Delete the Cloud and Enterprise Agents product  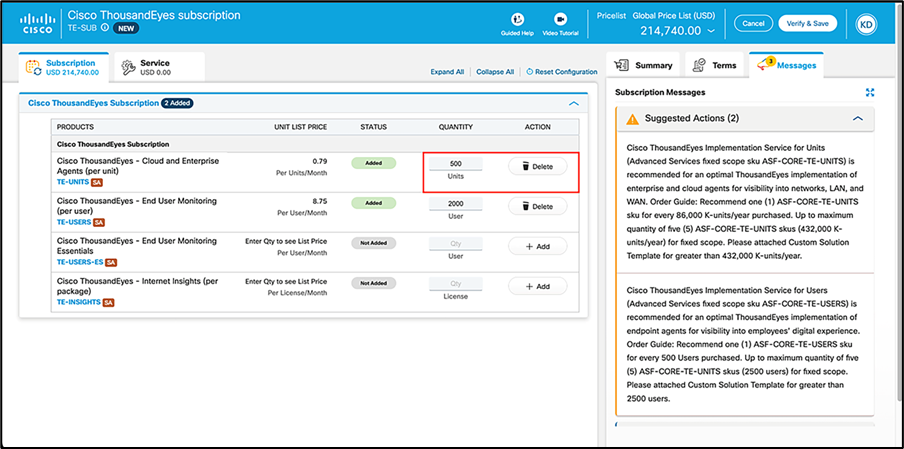537,167
